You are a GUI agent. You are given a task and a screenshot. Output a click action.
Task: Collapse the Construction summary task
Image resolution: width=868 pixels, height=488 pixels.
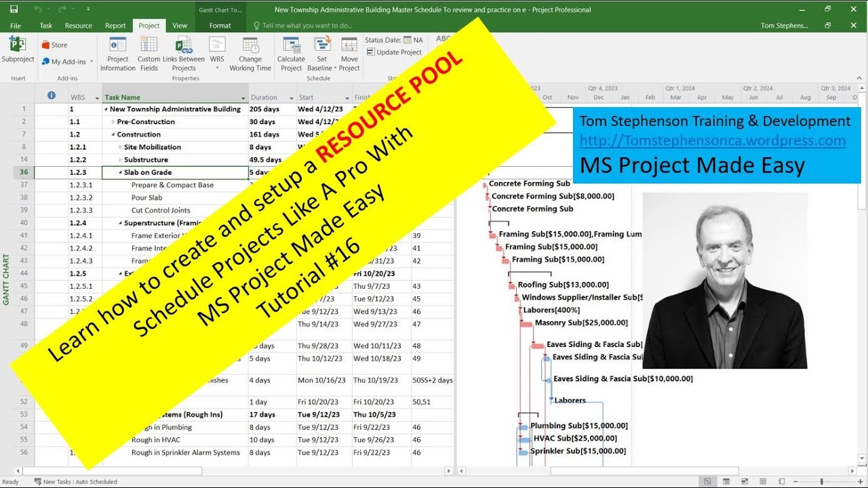(x=113, y=134)
